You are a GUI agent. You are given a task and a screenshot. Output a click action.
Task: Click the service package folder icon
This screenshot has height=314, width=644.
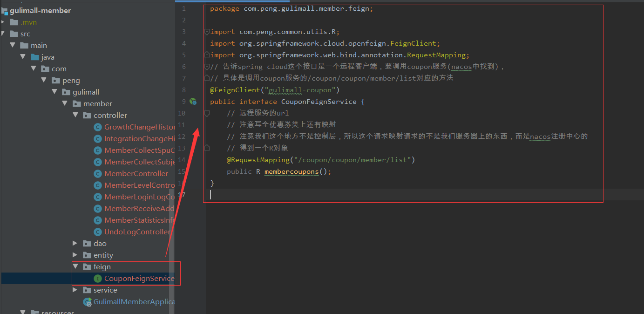(87, 290)
